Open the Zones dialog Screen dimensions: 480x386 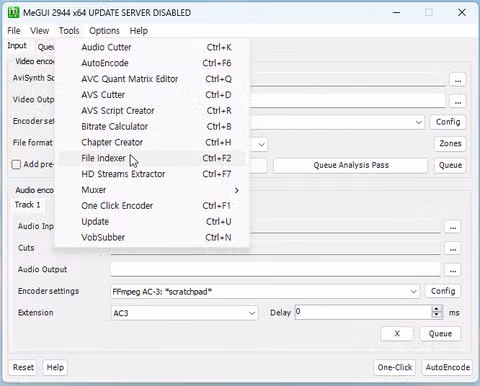450,144
